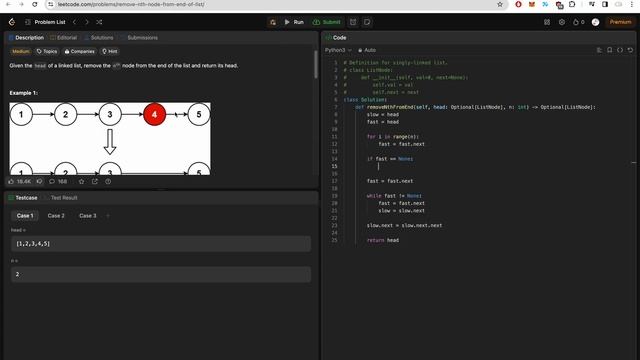Open the settings gear in LeetCode header
640x360 pixels.
[x=562, y=22]
